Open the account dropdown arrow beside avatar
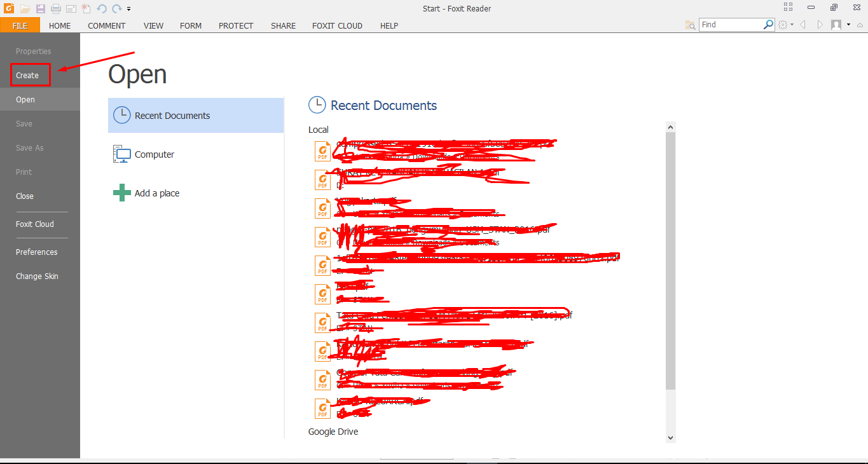Screen dimensions: 868x464 click(x=848, y=25)
